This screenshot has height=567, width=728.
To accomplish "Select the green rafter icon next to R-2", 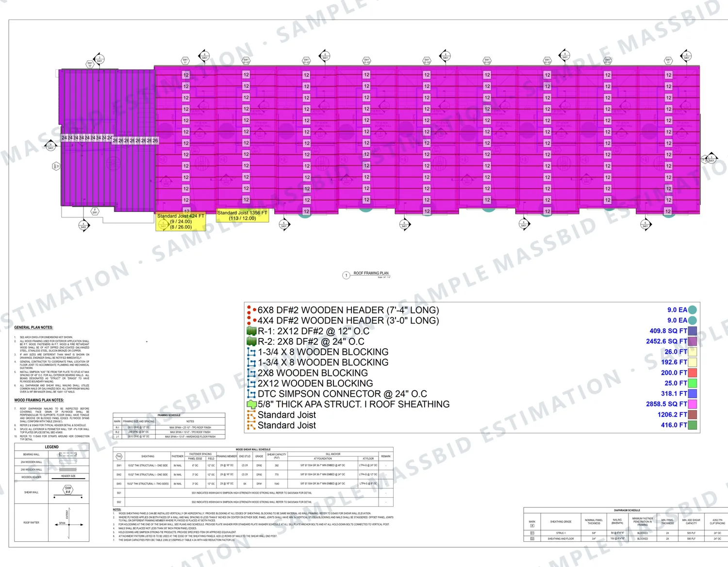I will click(x=251, y=341).
